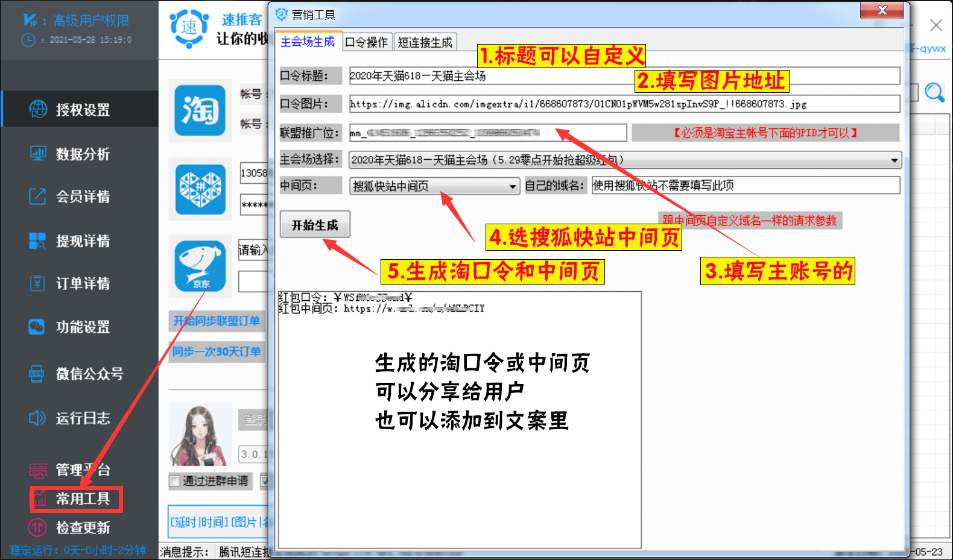Image resolution: width=953 pixels, height=560 pixels.
Task: Click the clock icon beside the date
Action: 28,40
